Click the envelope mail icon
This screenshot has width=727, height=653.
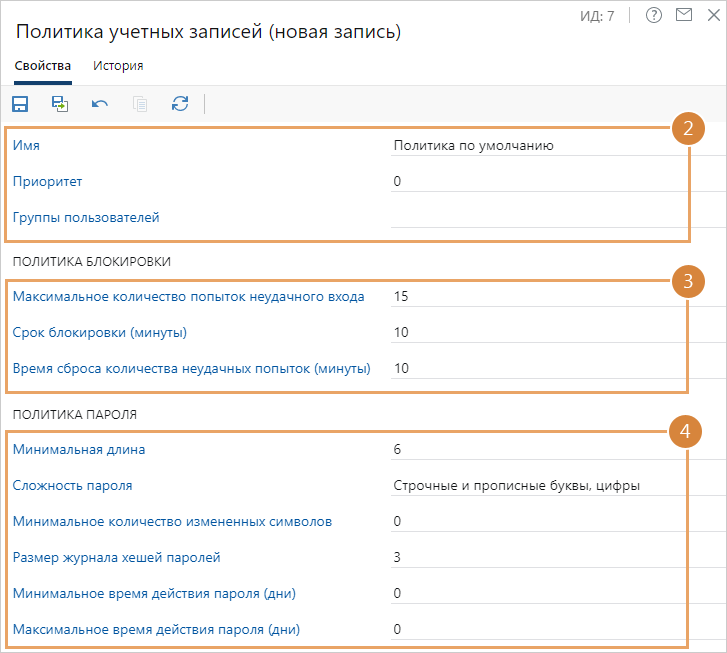[x=684, y=15]
